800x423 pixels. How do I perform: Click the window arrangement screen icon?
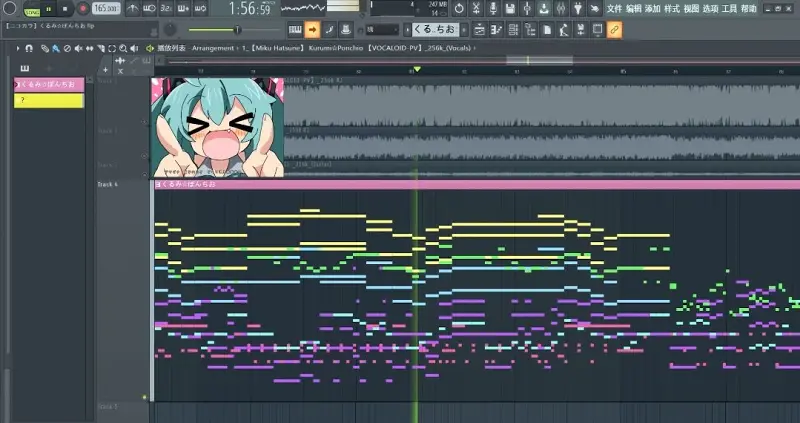[597, 30]
